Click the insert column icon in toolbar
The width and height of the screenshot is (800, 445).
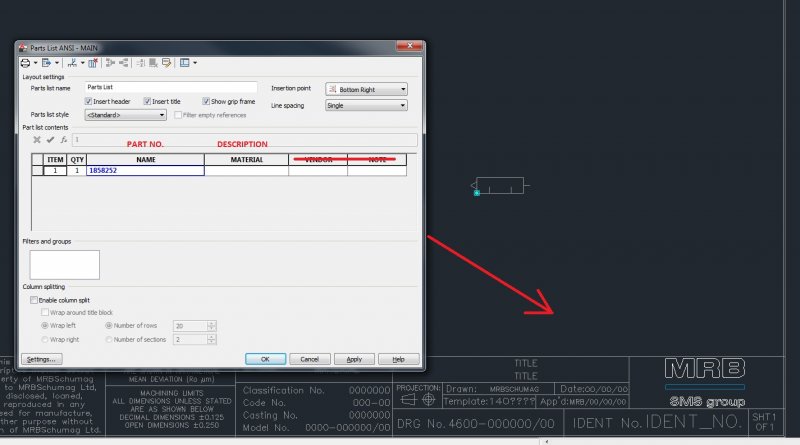pyautogui.click(x=72, y=63)
